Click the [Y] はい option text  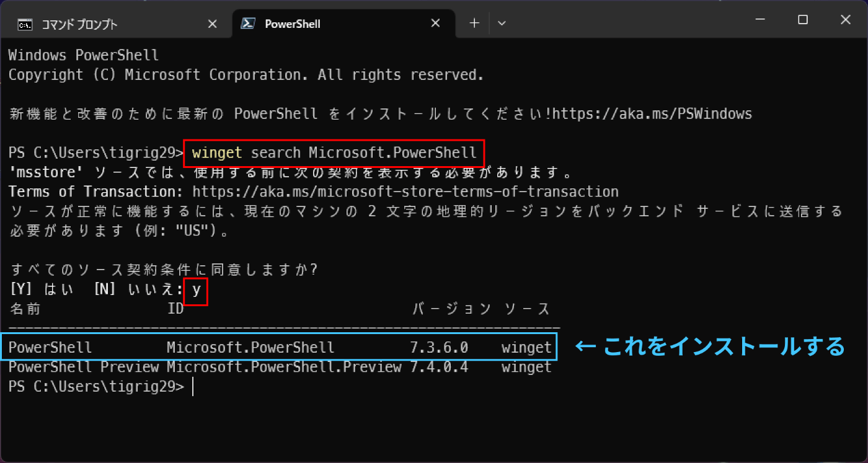[x=42, y=289]
